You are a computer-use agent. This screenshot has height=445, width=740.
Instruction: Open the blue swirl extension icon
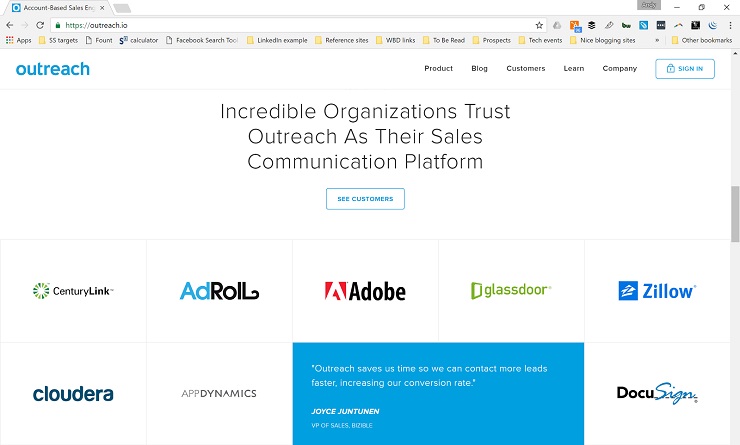(x=713, y=25)
